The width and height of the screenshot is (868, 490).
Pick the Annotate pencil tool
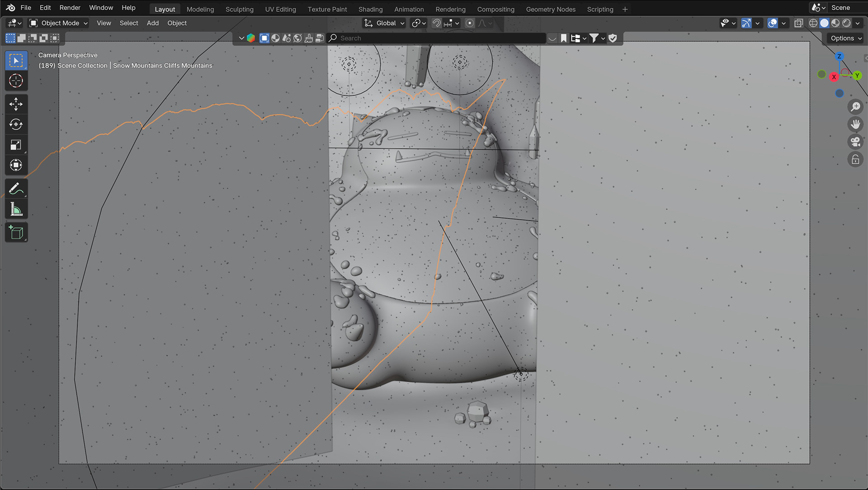coord(16,188)
